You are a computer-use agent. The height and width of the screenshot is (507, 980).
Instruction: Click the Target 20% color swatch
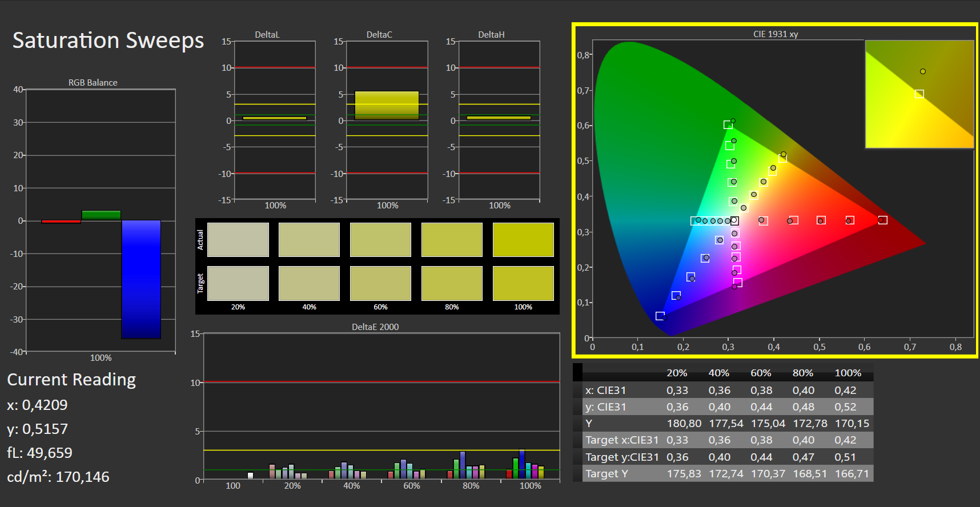pyautogui.click(x=238, y=283)
